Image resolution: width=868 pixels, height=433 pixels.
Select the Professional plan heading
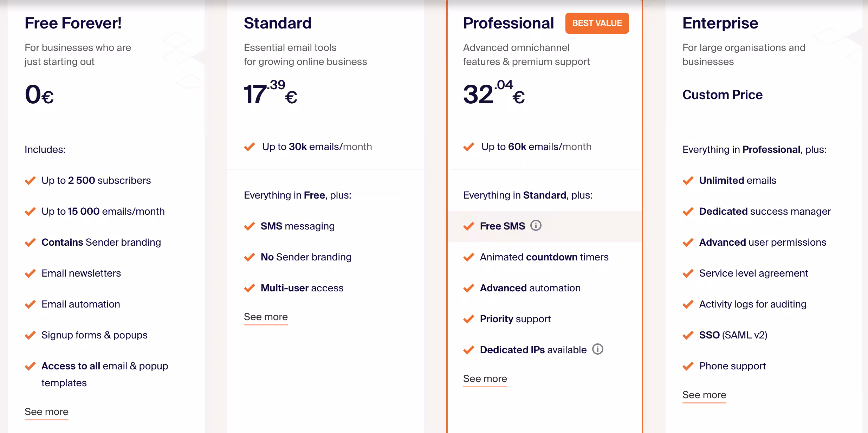509,23
